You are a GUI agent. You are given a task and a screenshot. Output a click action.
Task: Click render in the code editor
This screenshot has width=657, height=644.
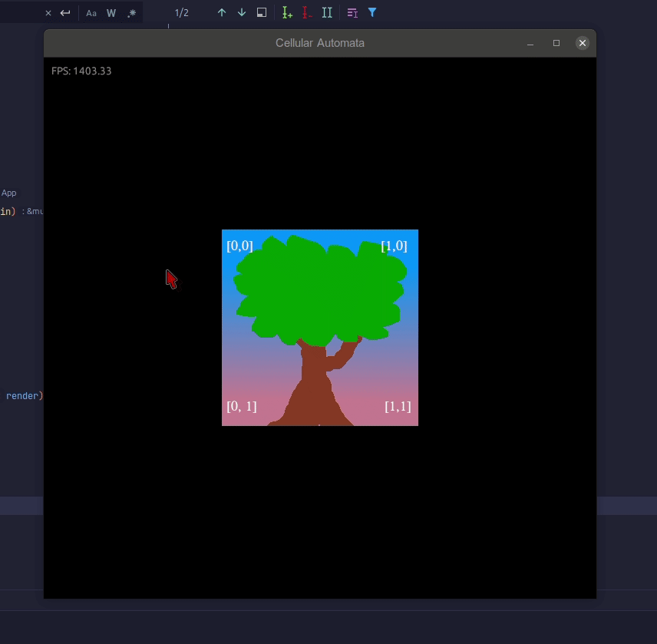click(x=22, y=395)
